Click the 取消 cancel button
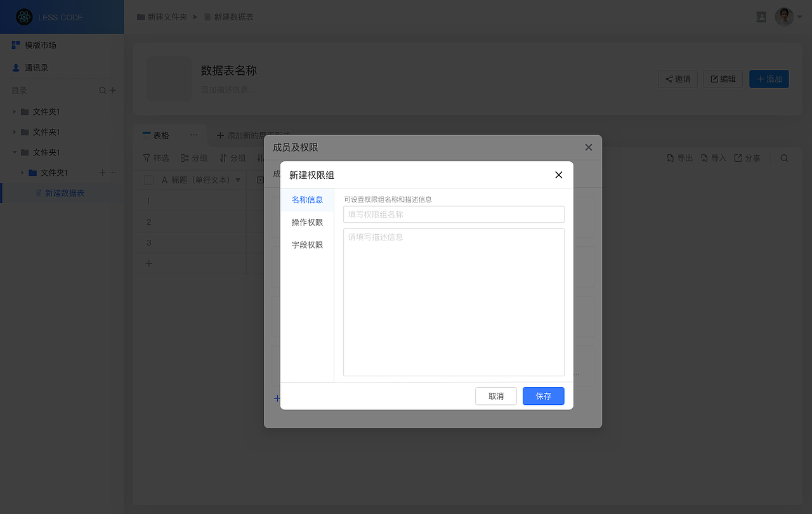This screenshot has height=514, width=812. point(495,396)
